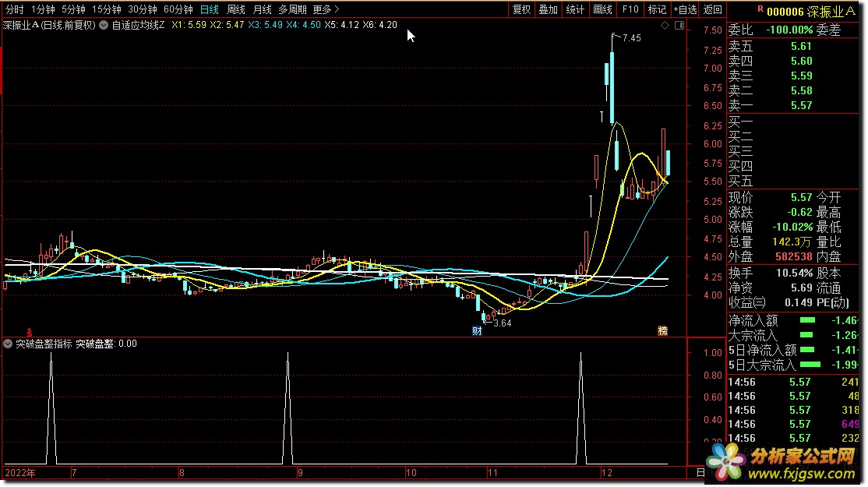Image resolution: width=868 pixels, height=487 pixels.
Task: Click the 卖四 price 5.60
Action: 801,62
